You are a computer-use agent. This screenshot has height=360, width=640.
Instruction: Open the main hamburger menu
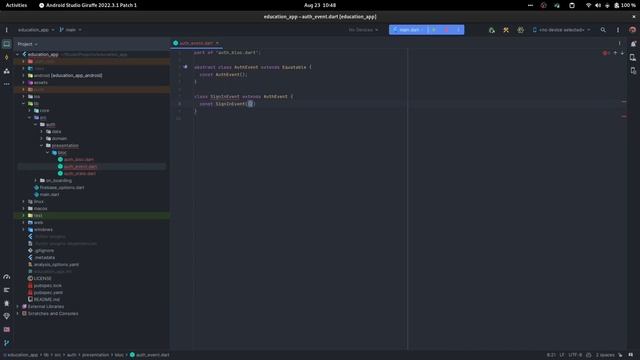7,30
